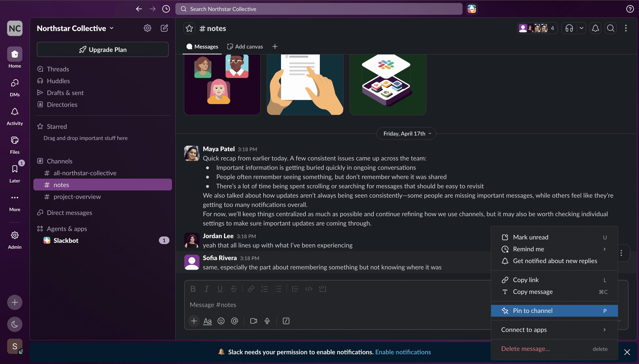This screenshot has width=639, height=364.
Task: Toggle bold formatting in the composer
Action: (193, 289)
